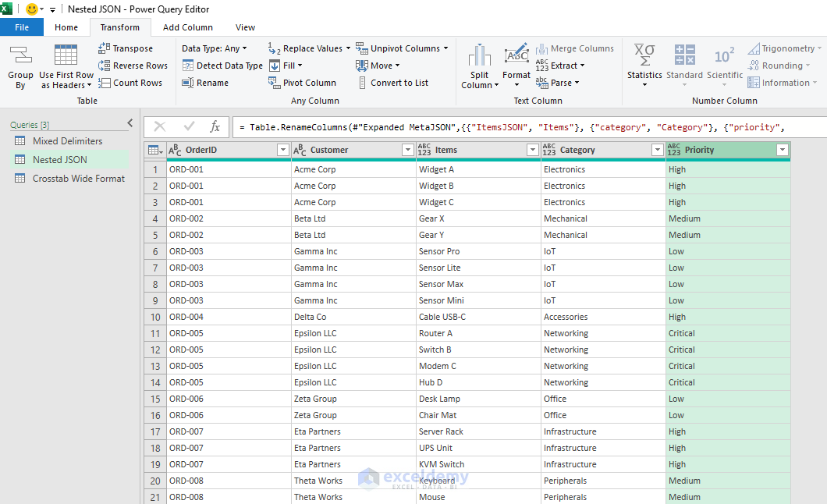
Task: Click cell Router A
Action: (x=478, y=333)
